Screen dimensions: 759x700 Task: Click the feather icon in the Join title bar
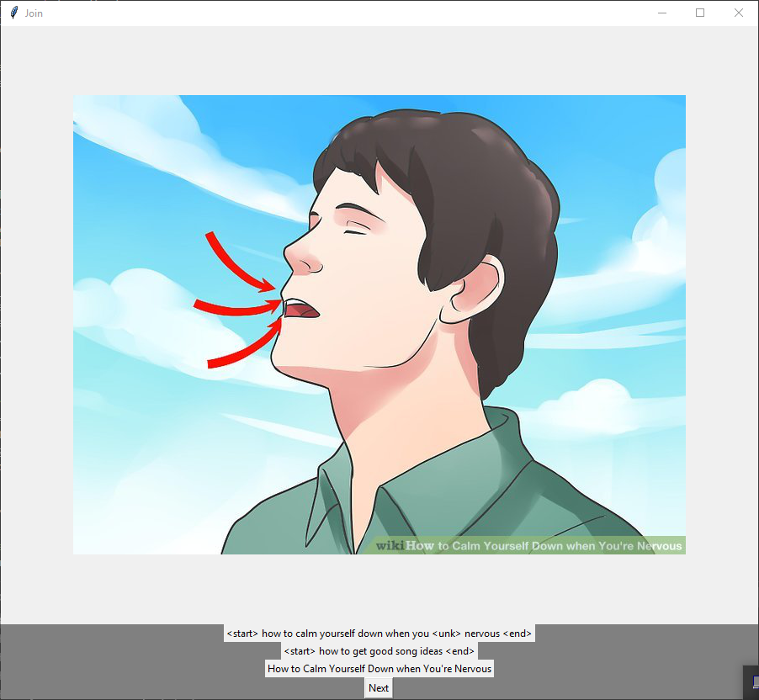click(x=14, y=13)
